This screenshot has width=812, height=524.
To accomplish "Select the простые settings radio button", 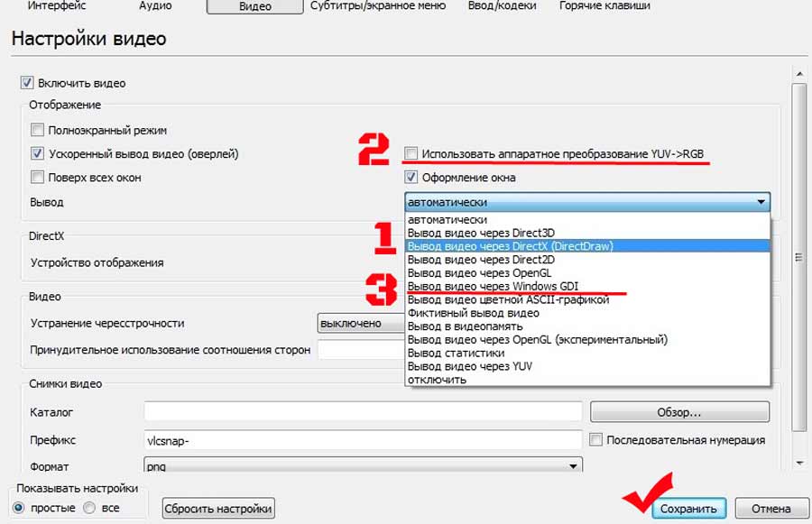I will pyautogui.click(x=19, y=508).
